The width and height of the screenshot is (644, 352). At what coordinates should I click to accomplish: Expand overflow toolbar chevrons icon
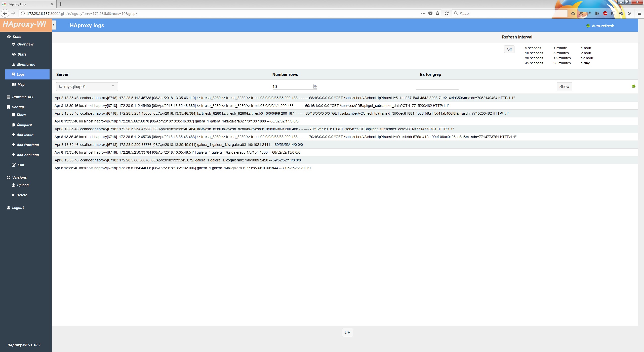point(629,13)
